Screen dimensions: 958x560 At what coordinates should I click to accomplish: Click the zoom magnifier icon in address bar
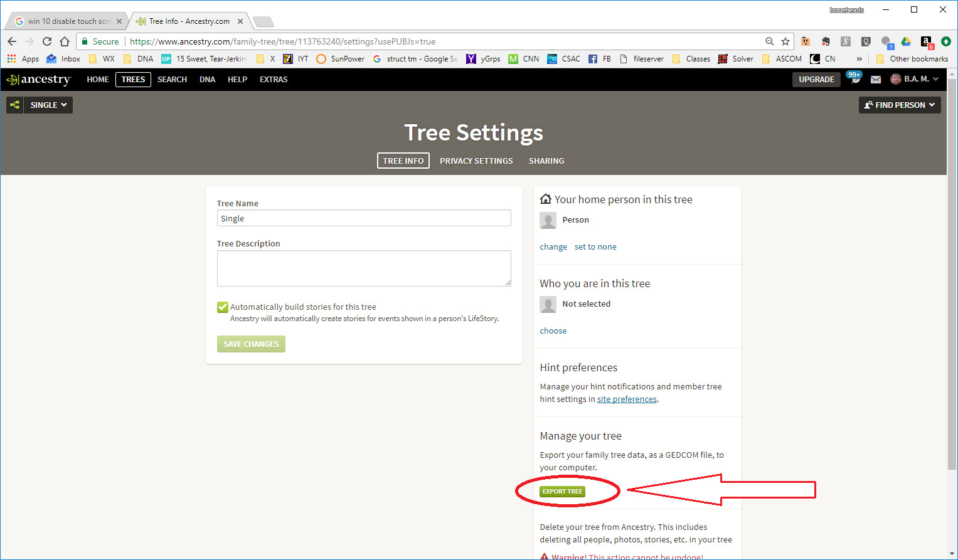click(769, 41)
